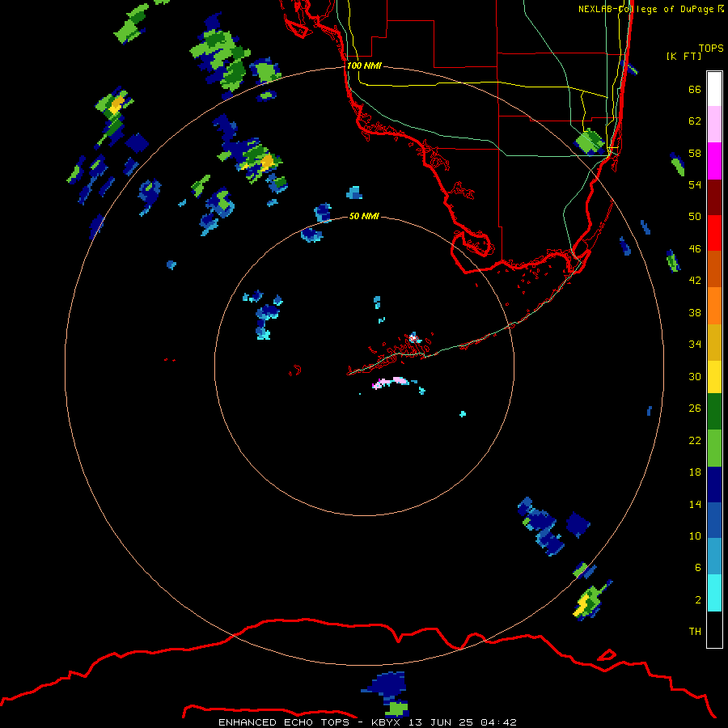Click the legend value 26
This screenshot has height=728, width=728.
pos(695,408)
